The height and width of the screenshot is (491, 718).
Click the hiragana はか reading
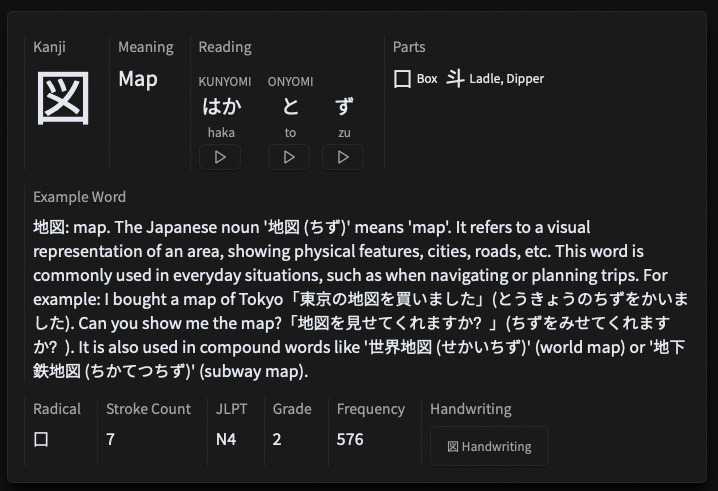point(220,107)
